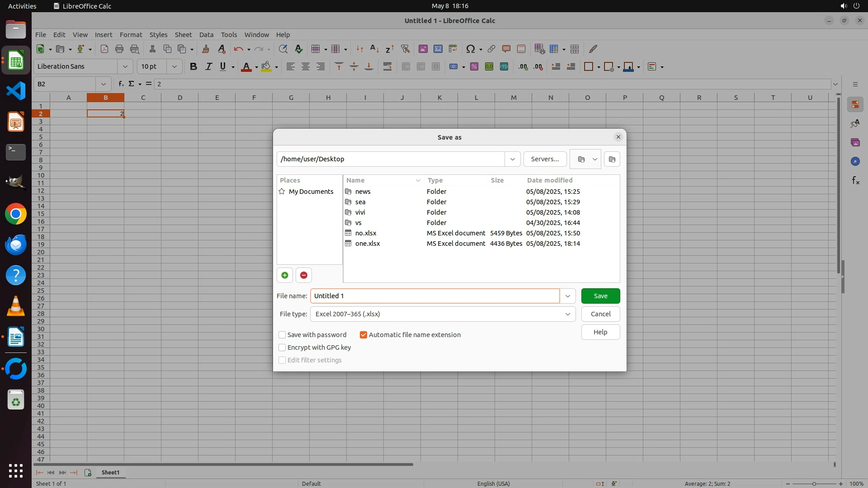This screenshot has height=488, width=868.
Task: Open the Data menu
Action: tap(206, 35)
